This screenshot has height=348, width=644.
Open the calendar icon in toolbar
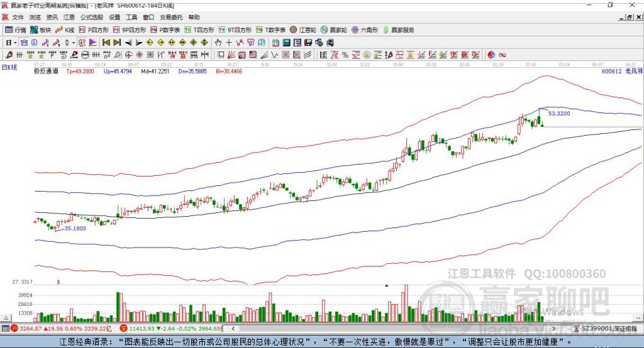(x=275, y=43)
